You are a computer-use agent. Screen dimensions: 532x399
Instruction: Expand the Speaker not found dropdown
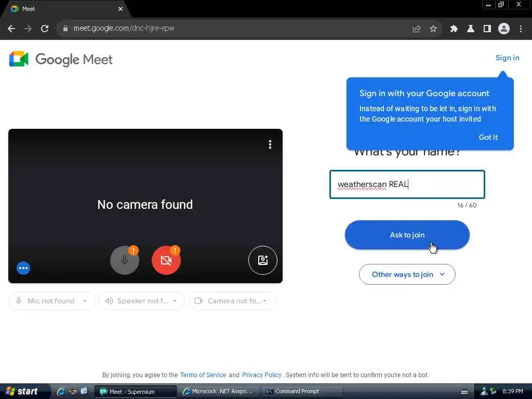(x=141, y=301)
